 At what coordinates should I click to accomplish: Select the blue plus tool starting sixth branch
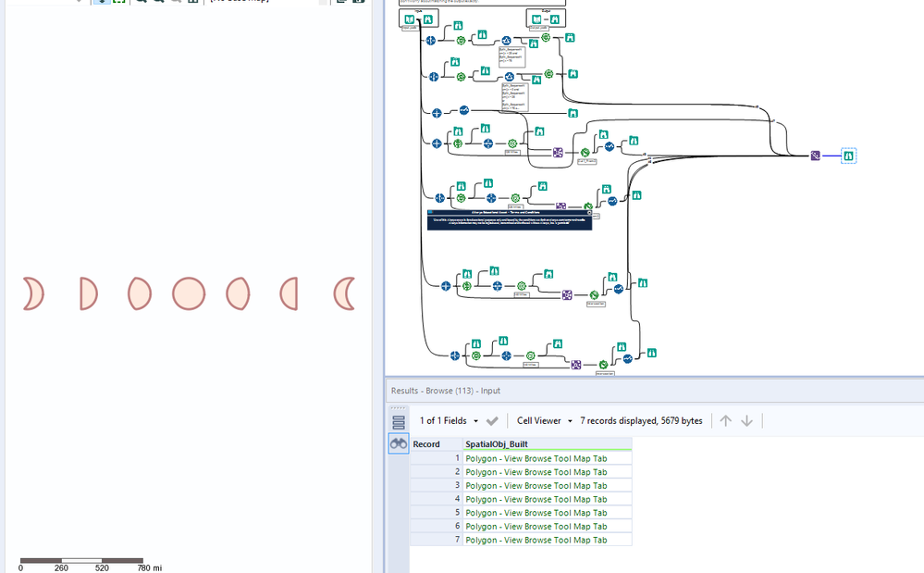point(446,286)
